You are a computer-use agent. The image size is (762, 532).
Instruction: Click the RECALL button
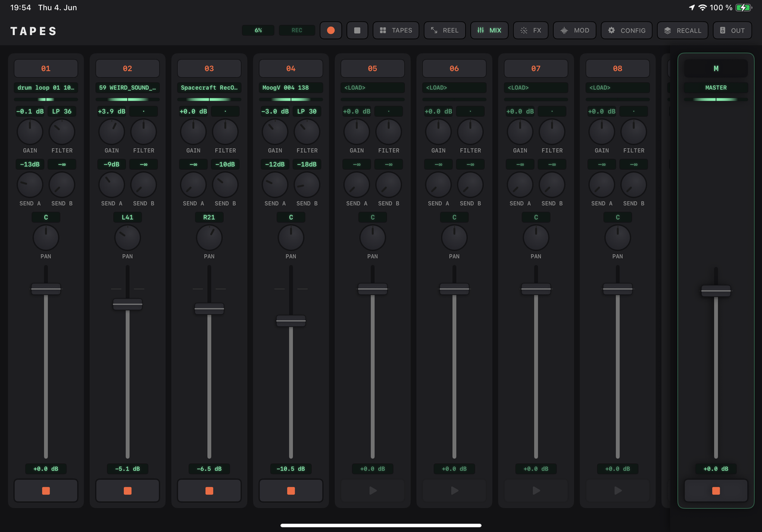click(683, 30)
